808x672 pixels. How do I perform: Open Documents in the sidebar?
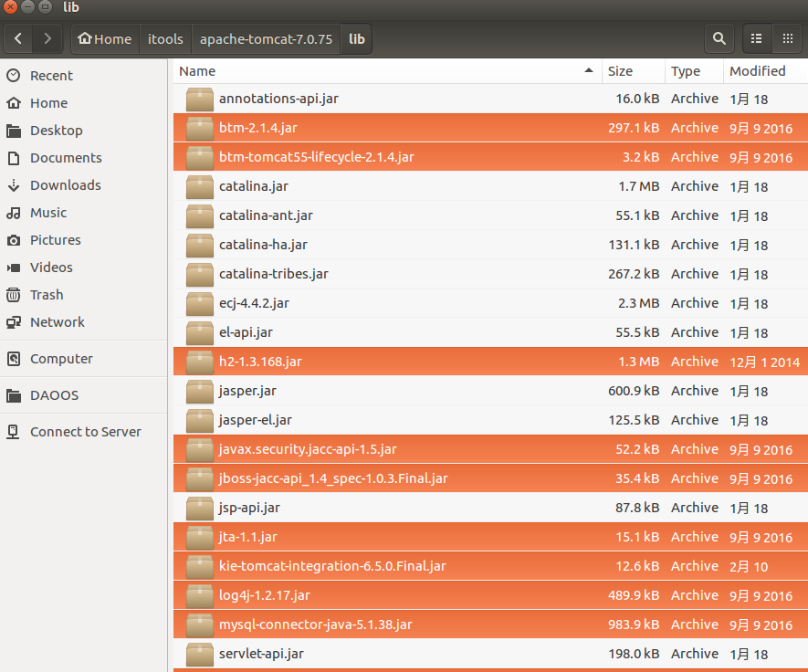(66, 158)
